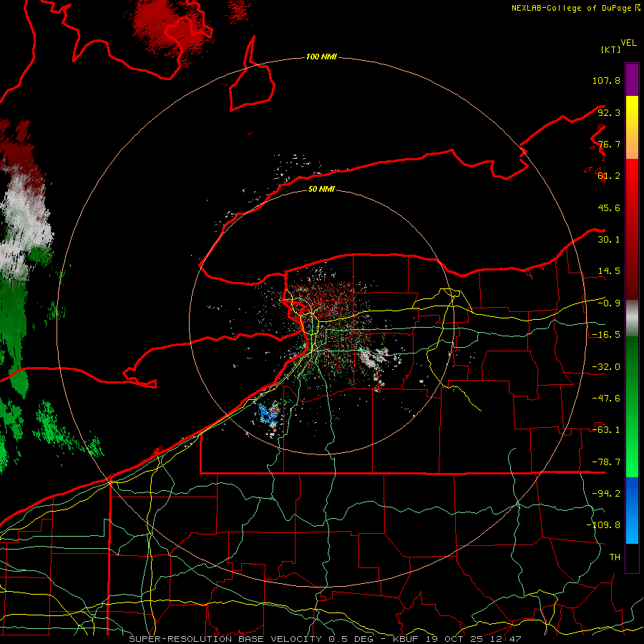The image size is (644, 644).
Task: Click the -47.6 velocity scale value
Action: coord(606,399)
